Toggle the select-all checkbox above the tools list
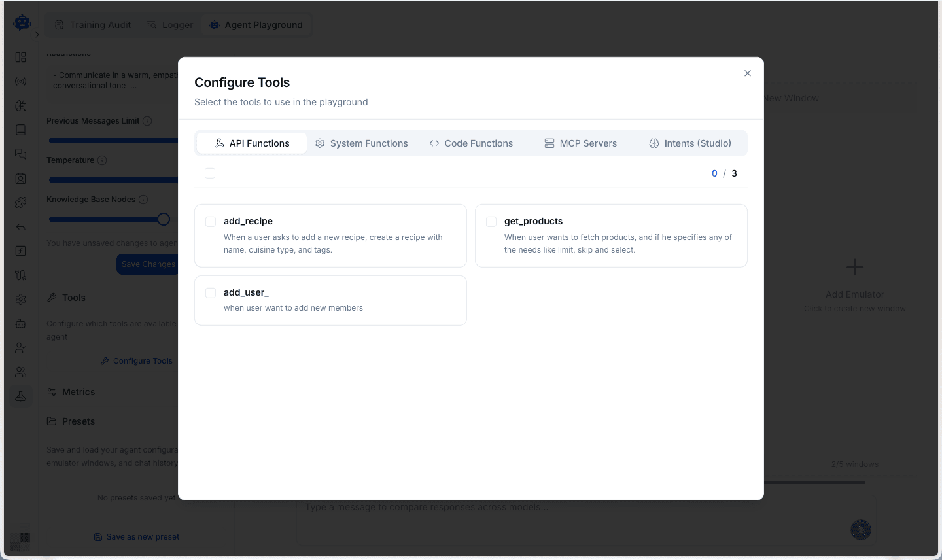 click(x=210, y=173)
